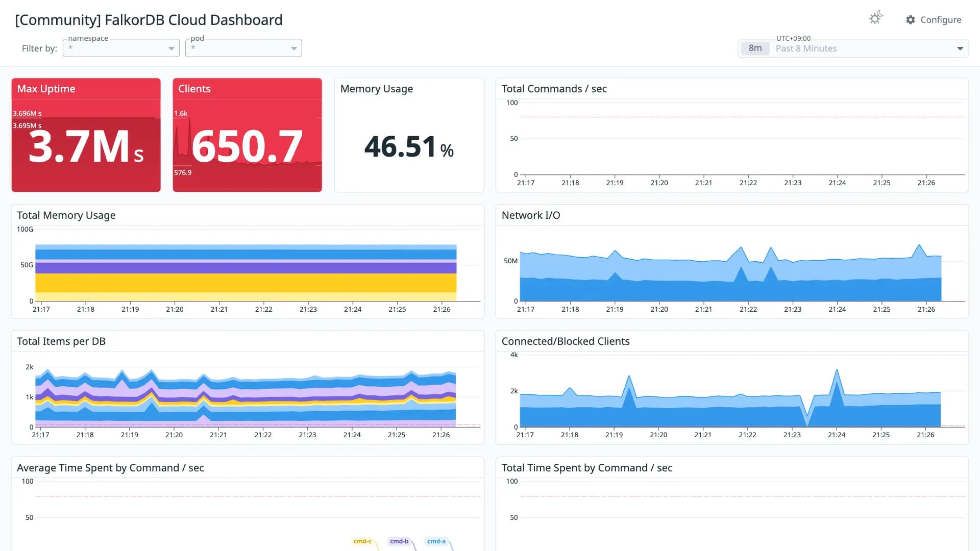
Task: Open the Configure settings
Action: (x=934, y=20)
